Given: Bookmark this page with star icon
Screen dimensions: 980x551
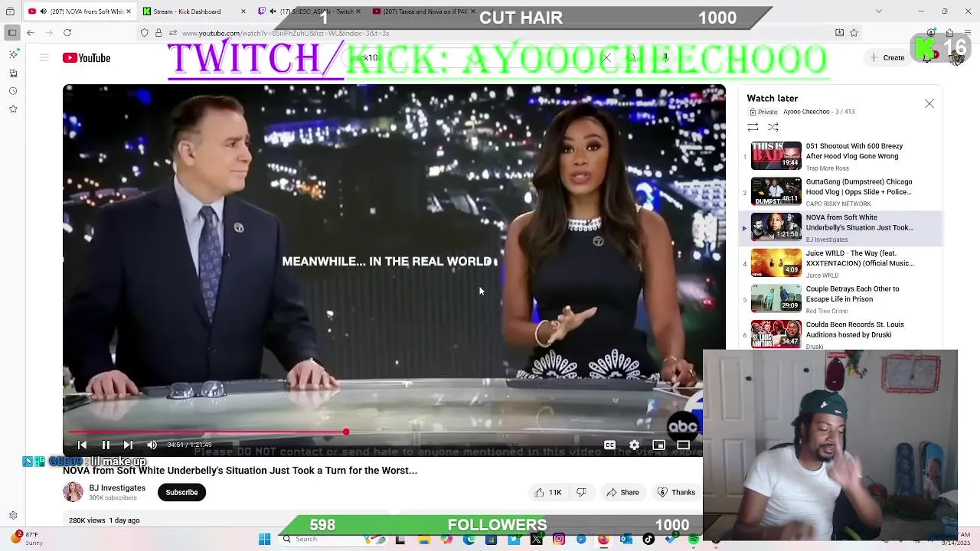Looking at the screenshot, I should [x=854, y=33].
